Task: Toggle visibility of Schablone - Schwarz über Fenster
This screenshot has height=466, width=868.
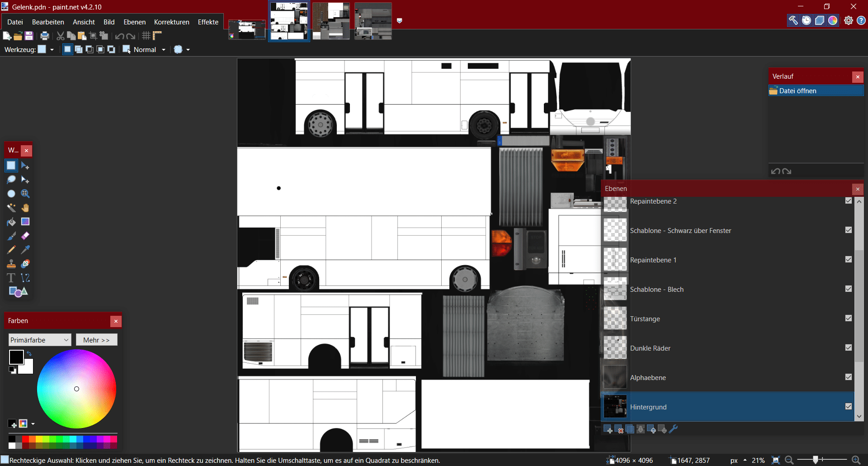Action: (849, 230)
